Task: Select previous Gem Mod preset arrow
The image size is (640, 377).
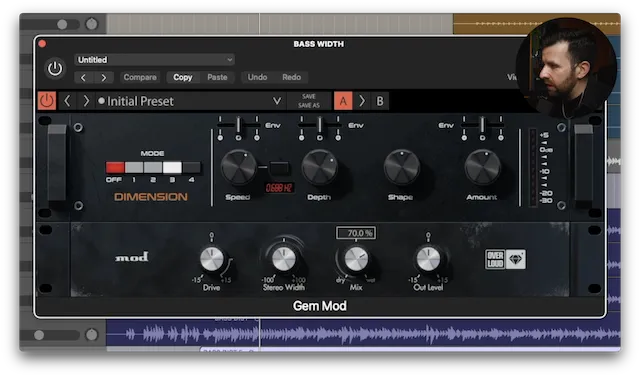Action: click(68, 101)
